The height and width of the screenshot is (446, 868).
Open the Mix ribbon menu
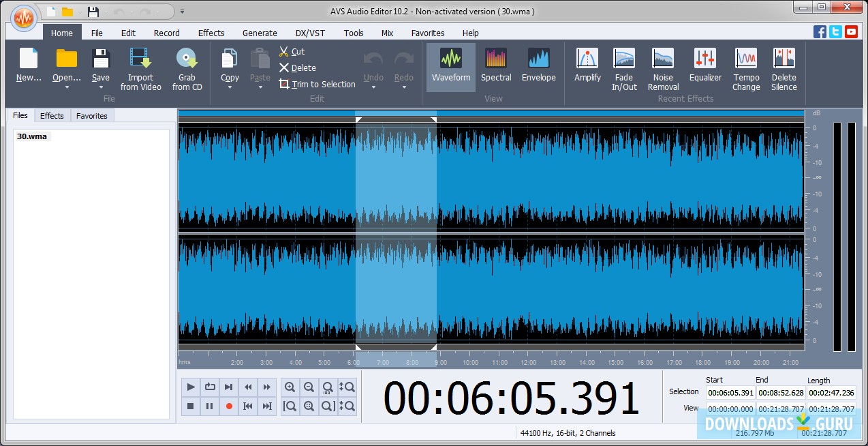tap(386, 33)
